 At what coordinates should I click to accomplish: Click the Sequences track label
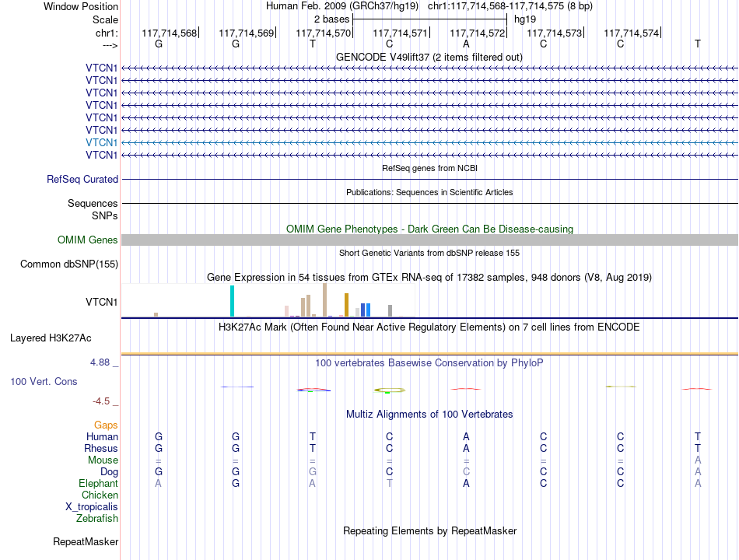tap(93, 203)
